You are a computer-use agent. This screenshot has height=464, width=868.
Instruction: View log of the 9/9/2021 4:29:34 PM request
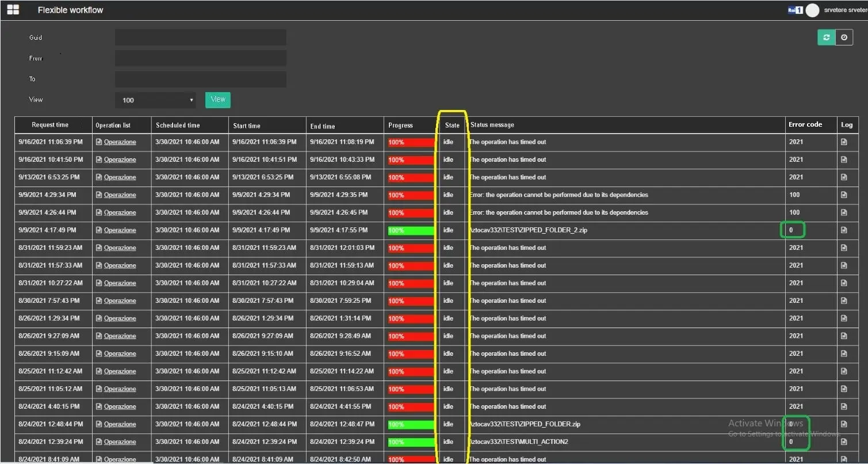point(844,195)
